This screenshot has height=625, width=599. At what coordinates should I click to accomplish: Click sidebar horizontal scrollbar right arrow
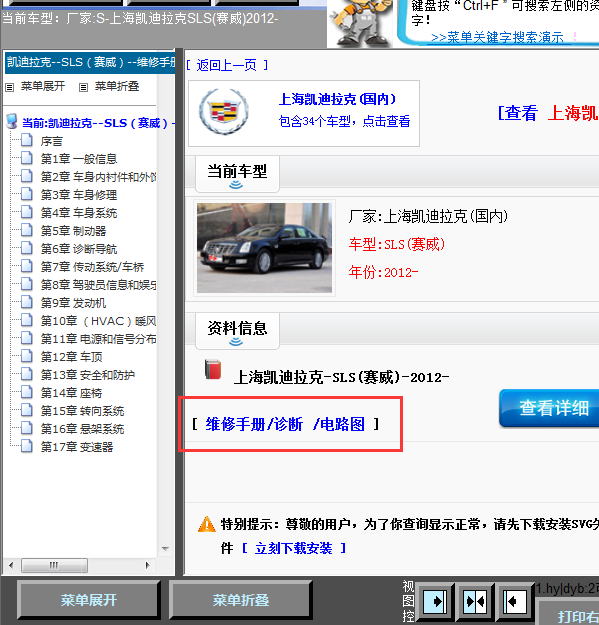coord(147,565)
